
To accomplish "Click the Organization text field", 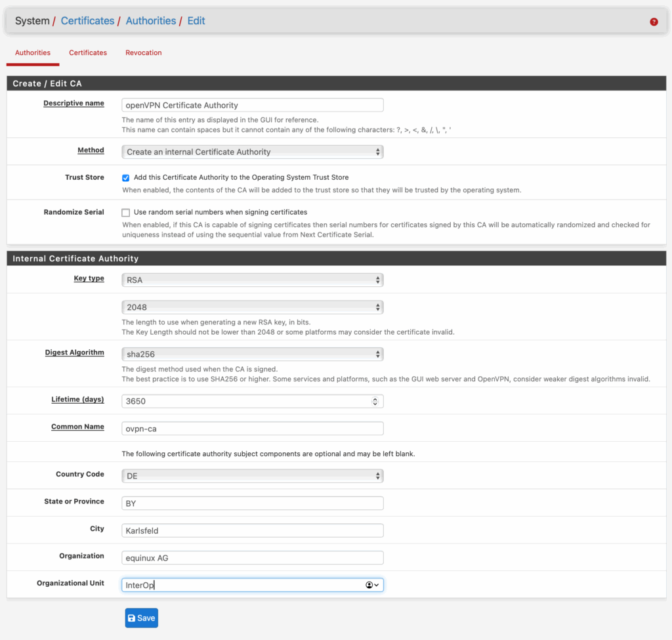I will click(x=252, y=558).
